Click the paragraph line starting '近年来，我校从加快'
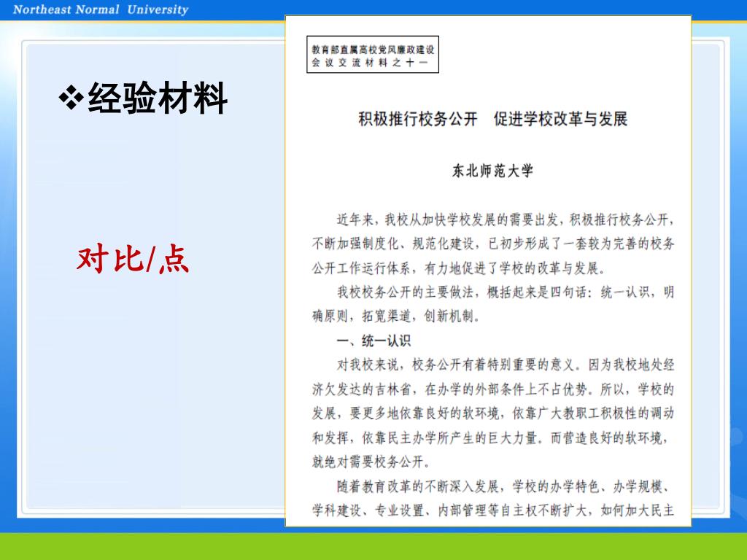747x560 pixels. tap(506, 219)
